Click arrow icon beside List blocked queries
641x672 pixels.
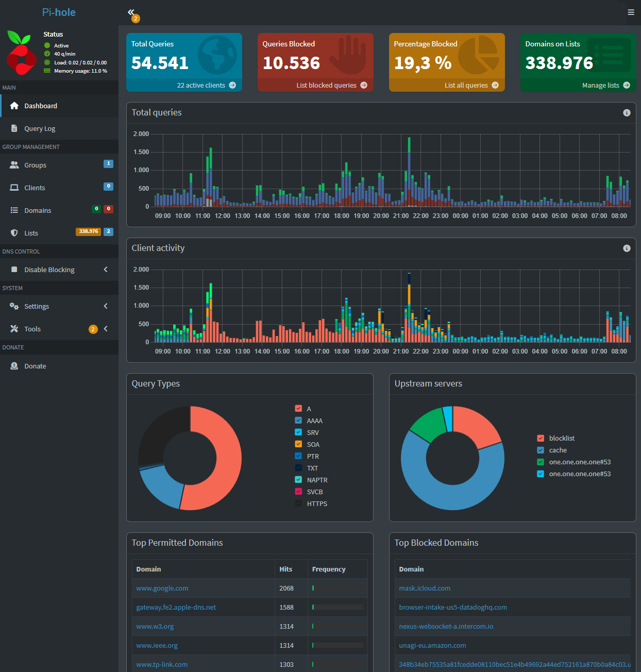(x=364, y=85)
